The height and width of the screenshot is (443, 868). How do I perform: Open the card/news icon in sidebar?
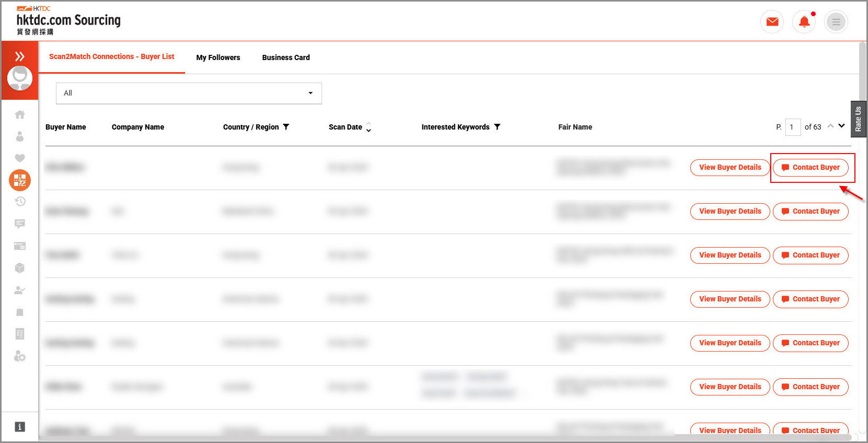20,246
